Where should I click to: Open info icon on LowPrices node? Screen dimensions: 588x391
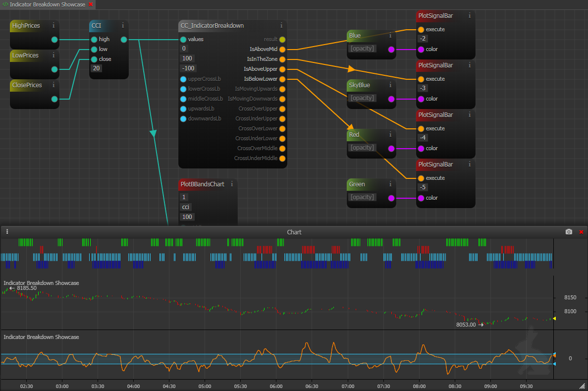pos(53,55)
